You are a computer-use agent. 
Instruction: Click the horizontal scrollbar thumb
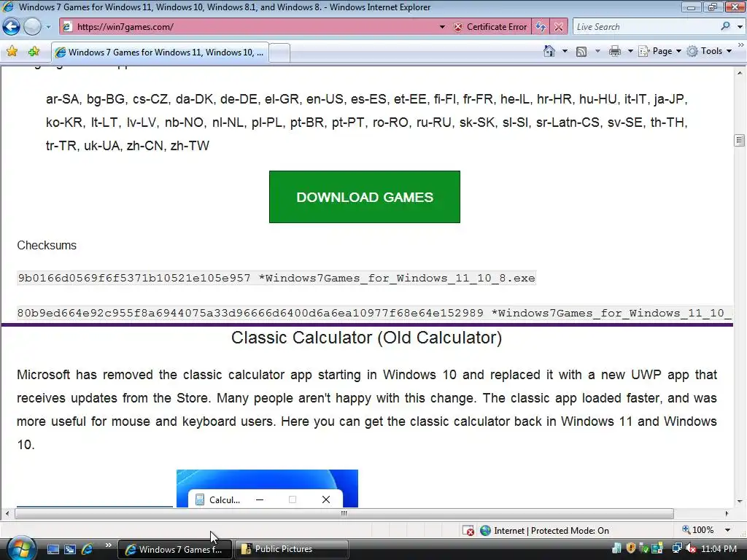click(344, 513)
